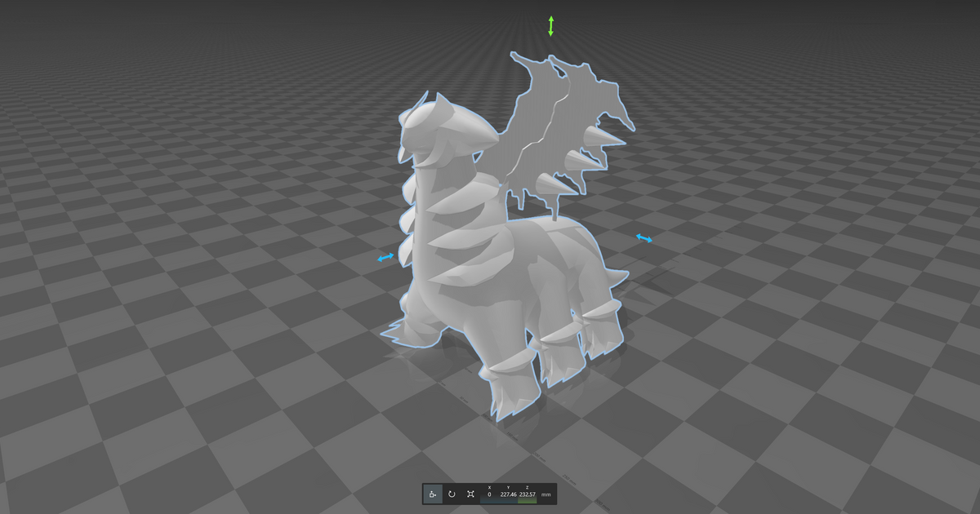Click the right blue axis arrow handle
This screenshot has width=980, height=514.
[x=642, y=237]
